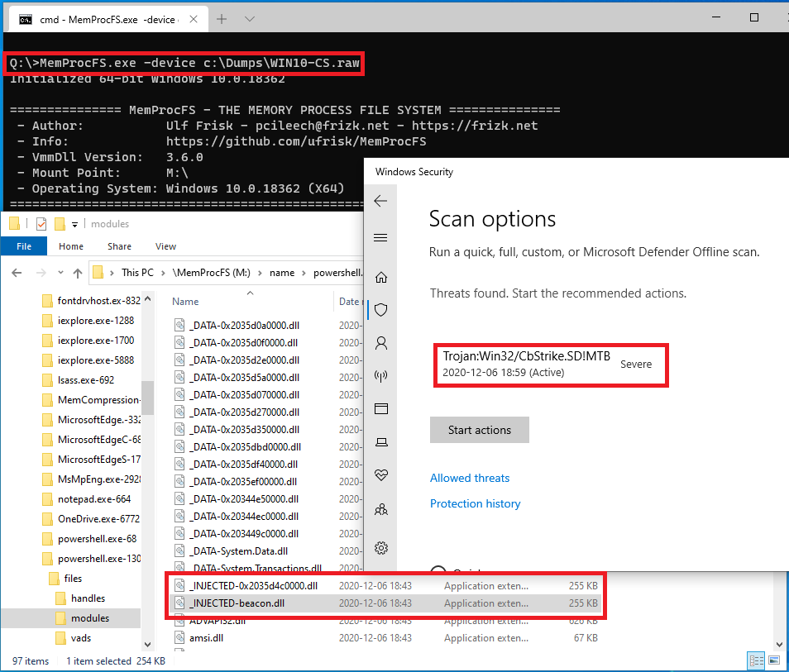Expand chevron after This PC breadcrumb
Image resolution: width=789 pixels, height=672 pixels.
[163, 273]
